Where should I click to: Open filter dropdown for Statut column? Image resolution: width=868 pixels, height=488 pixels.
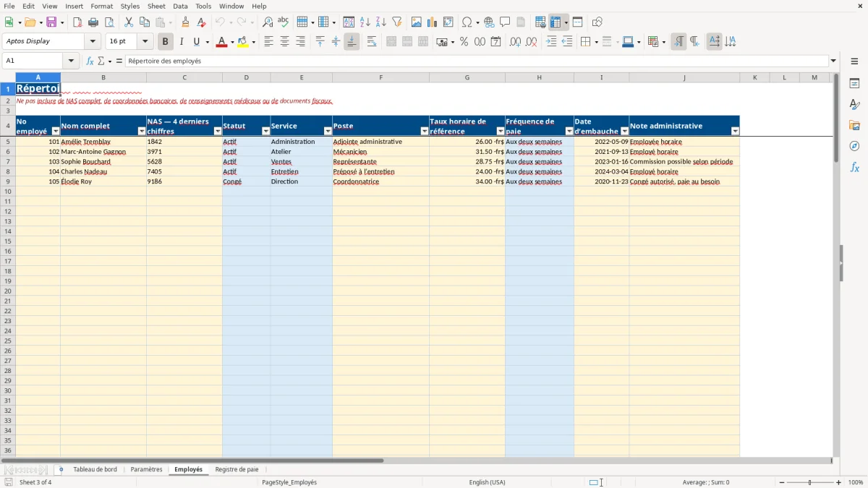coord(265,132)
